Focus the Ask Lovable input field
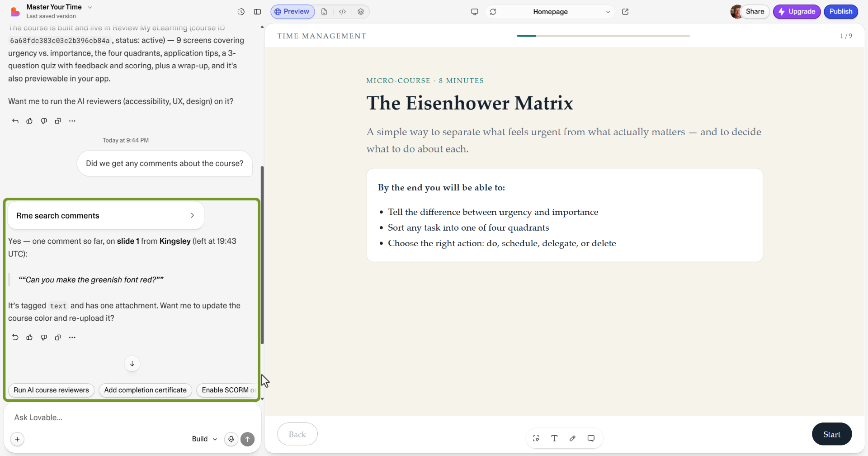The width and height of the screenshot is (868, 456). (132, 418)
